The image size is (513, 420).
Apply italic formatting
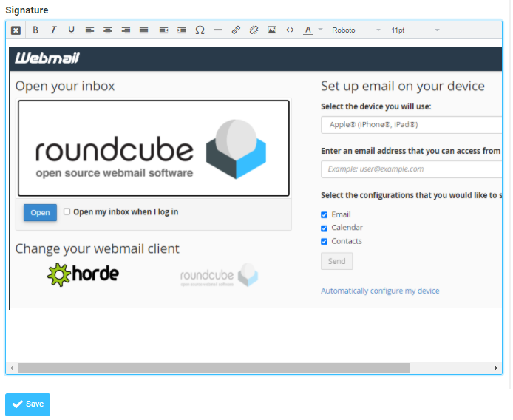pos(53,30)
